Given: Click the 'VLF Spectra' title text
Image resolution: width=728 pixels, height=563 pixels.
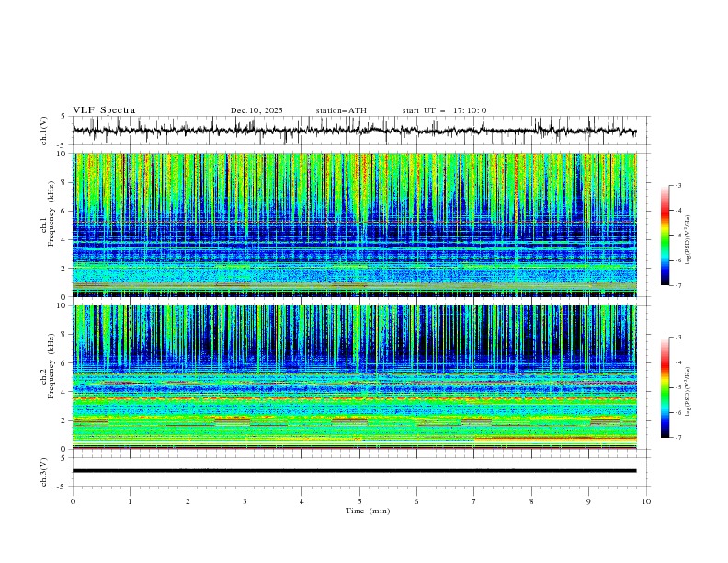Looking at the screenshot, I should pyautogui.click(x=104, y=110).
